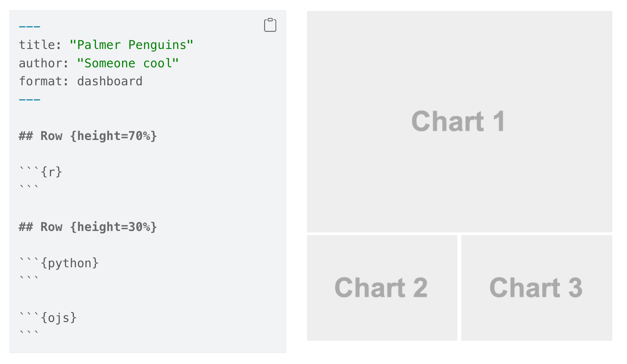Screen dimensions: 627x364
Task: Click the word dashboard in format line
Action: [109, 81]
